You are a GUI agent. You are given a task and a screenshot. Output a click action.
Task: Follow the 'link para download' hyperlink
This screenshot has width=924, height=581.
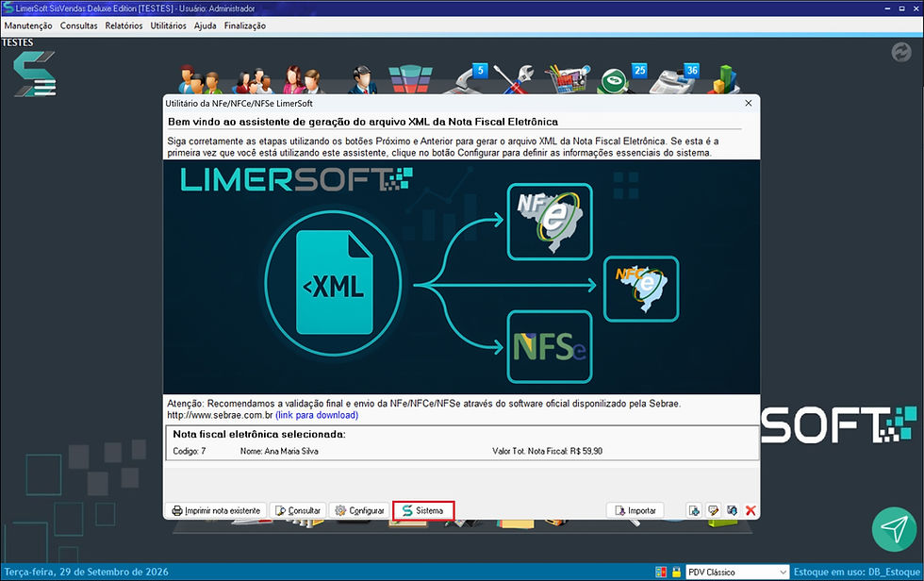point(317,415)
